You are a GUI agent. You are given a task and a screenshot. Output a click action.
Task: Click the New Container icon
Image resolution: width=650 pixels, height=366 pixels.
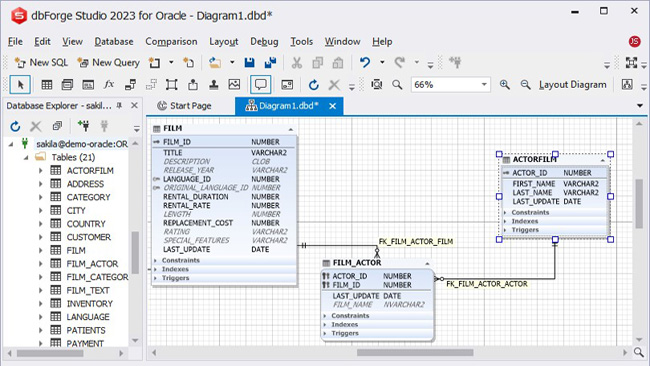click(x=172, y=85)
